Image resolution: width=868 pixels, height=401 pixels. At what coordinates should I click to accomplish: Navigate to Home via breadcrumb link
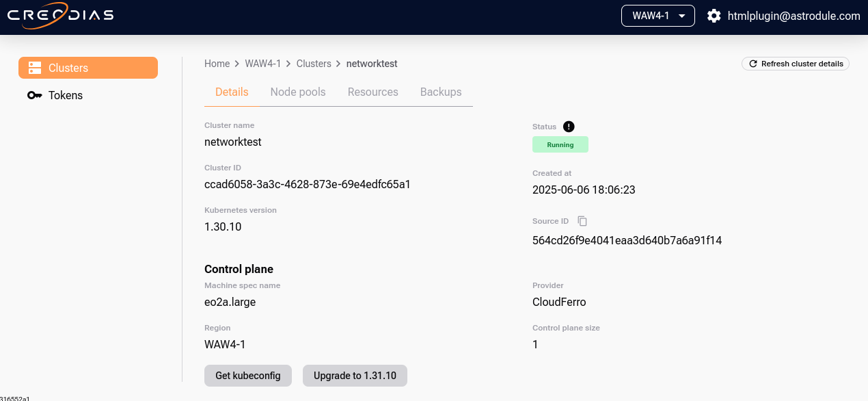click(x=217, y=64)
